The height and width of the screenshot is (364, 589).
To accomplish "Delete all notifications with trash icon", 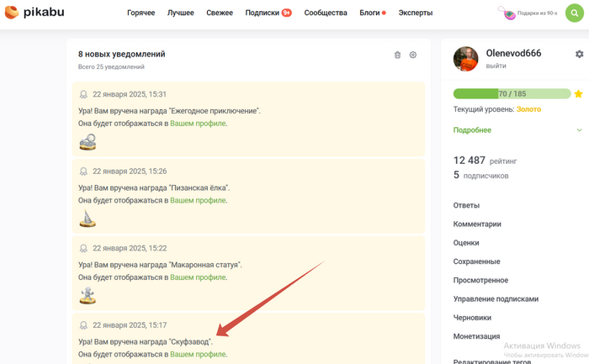I will [397, 55].
